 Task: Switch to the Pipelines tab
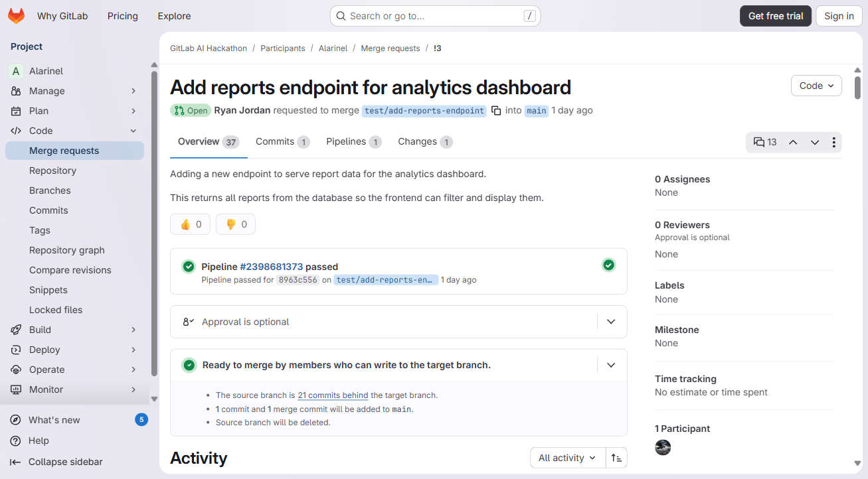[354, 142]
